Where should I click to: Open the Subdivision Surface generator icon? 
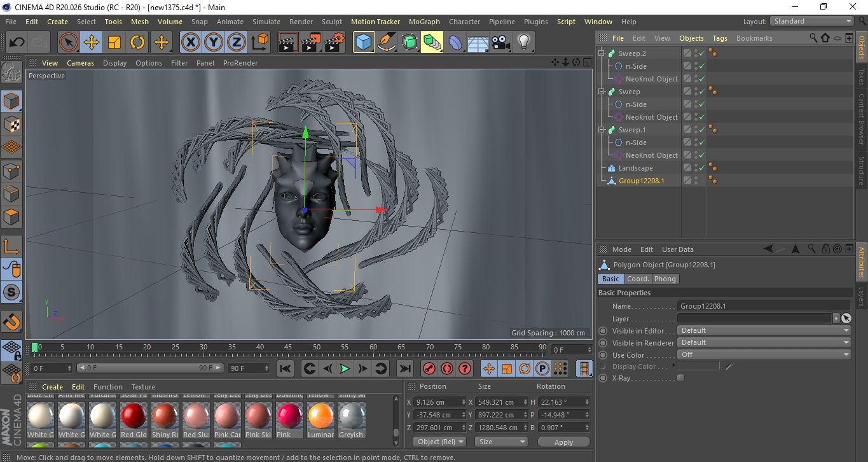point(410,43)
